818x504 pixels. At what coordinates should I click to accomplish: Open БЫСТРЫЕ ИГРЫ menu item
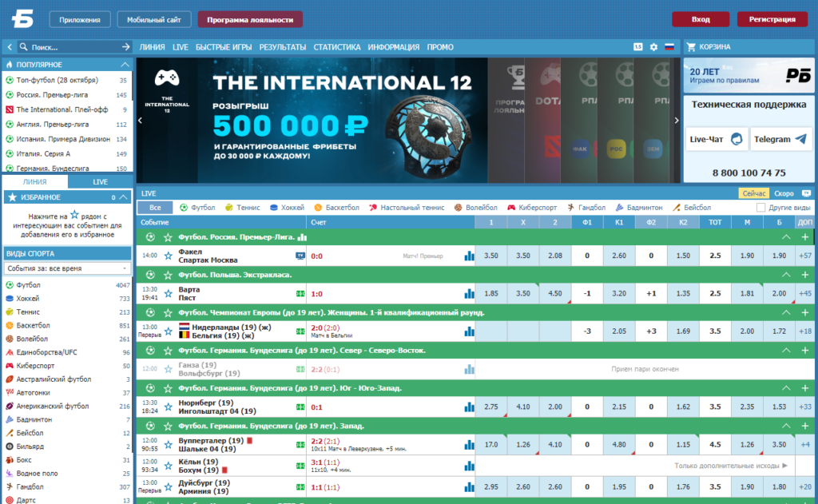[x=224, y=47]
